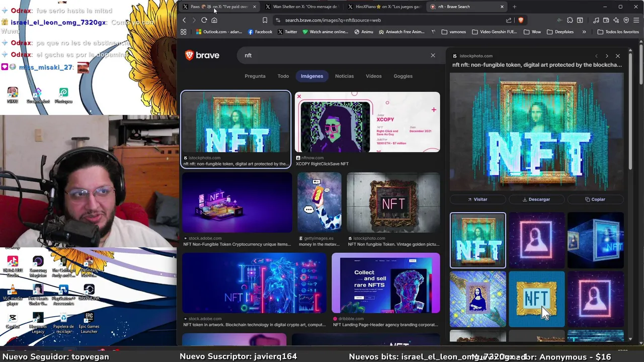The width and height of the screenshot is (644, 362).
Task: Click the share icon in address bar
Action: (509, 20)
